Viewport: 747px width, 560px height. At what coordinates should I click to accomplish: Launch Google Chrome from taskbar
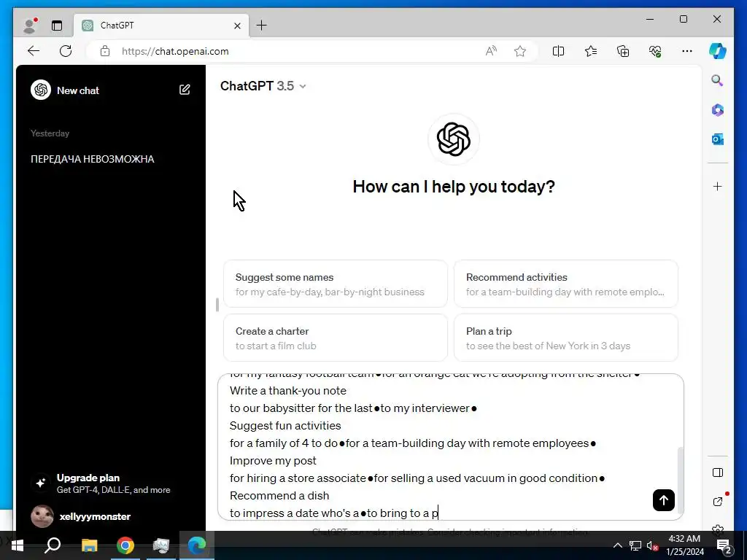pyautogui.click(x=125, y=545)
